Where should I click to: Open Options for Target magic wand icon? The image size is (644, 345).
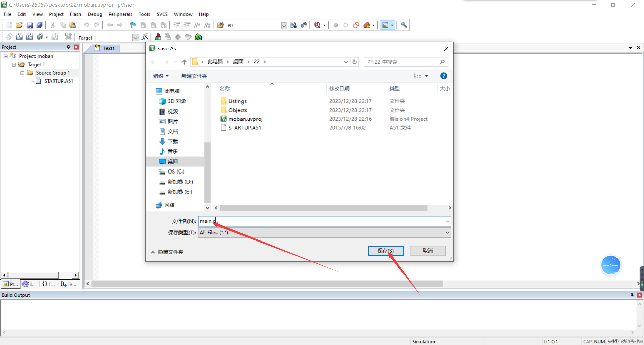[x=145, y=37]
